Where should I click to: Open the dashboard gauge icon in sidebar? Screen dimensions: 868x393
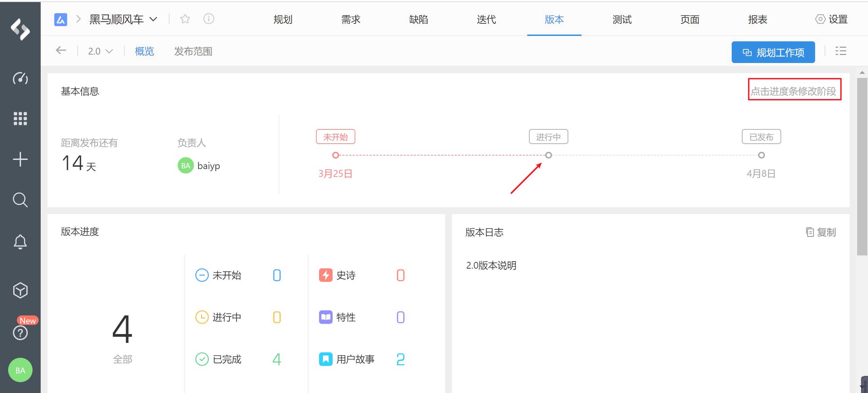20,79
